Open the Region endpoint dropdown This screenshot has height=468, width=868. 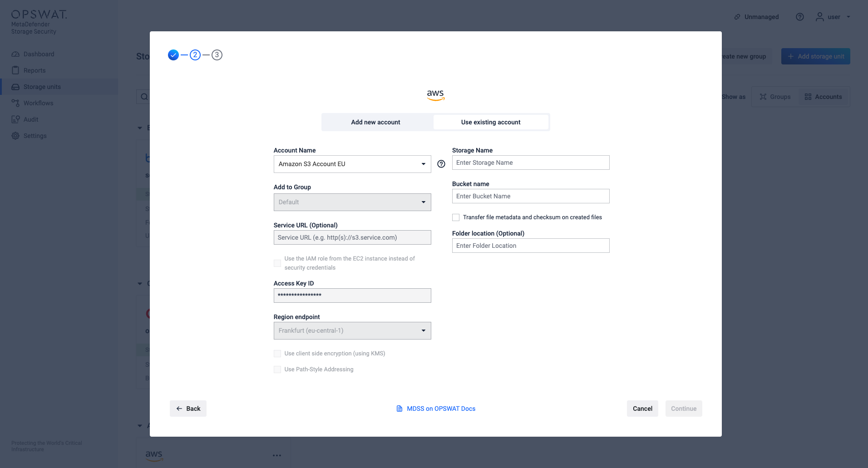352,330
